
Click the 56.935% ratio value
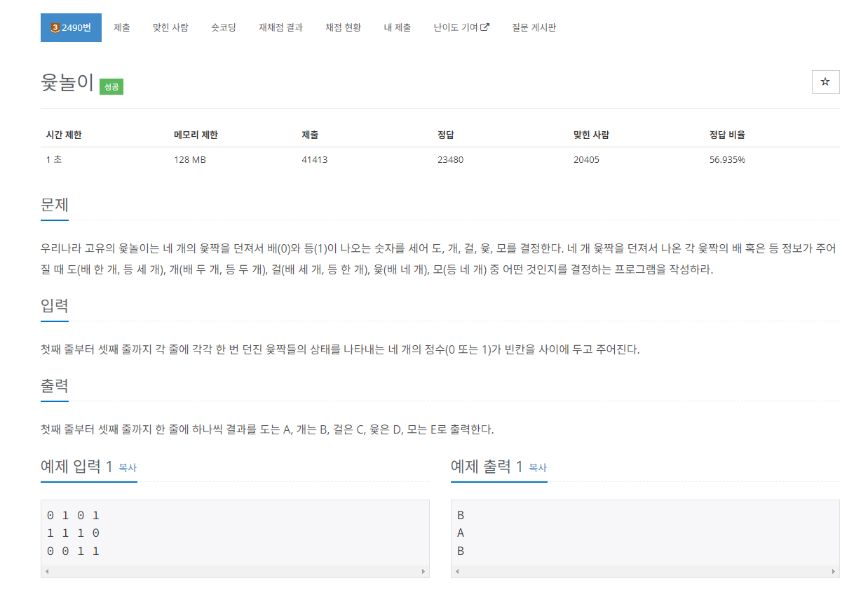727,159
